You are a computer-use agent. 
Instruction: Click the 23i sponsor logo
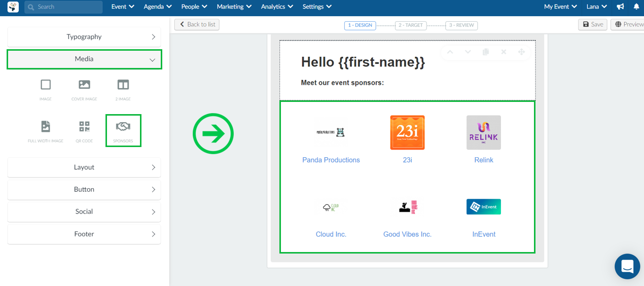point(407,132)
